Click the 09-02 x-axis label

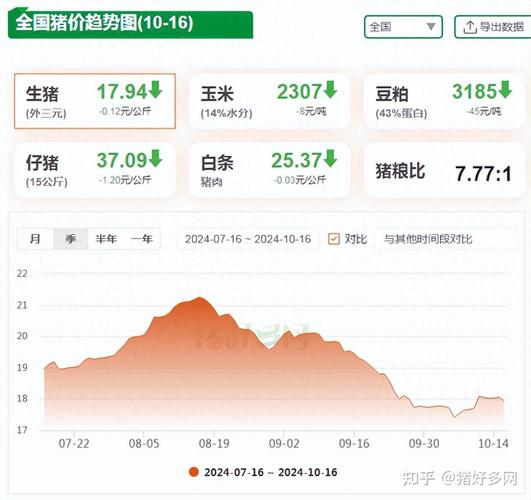[284, 444]
